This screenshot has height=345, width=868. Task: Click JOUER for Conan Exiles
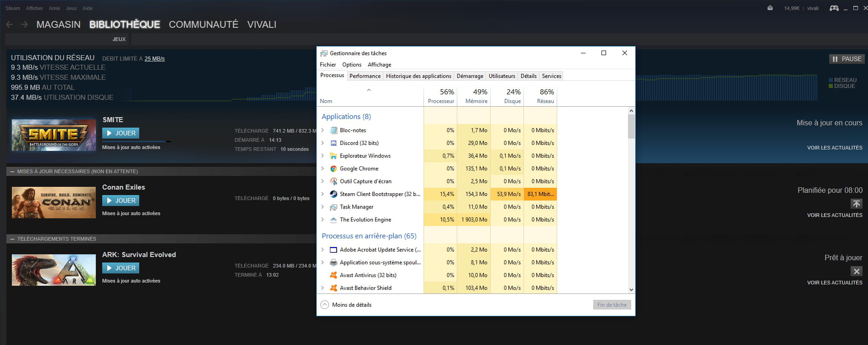121,201
